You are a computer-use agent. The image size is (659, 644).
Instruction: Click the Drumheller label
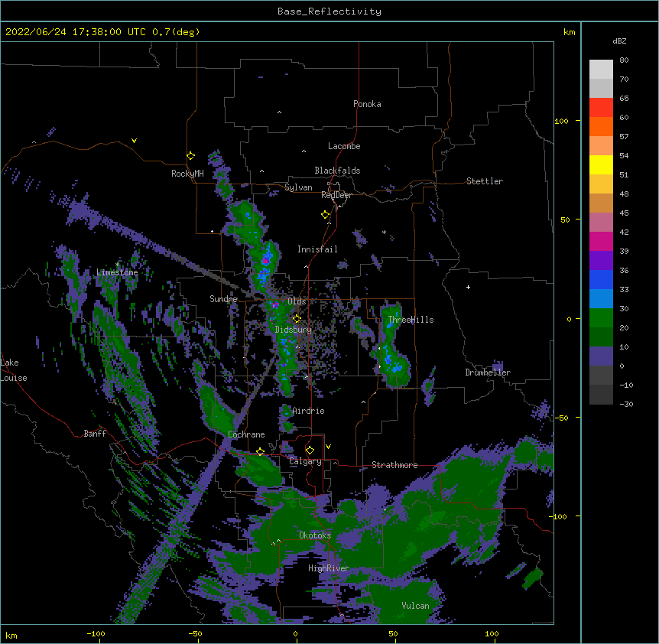[488, 372]
